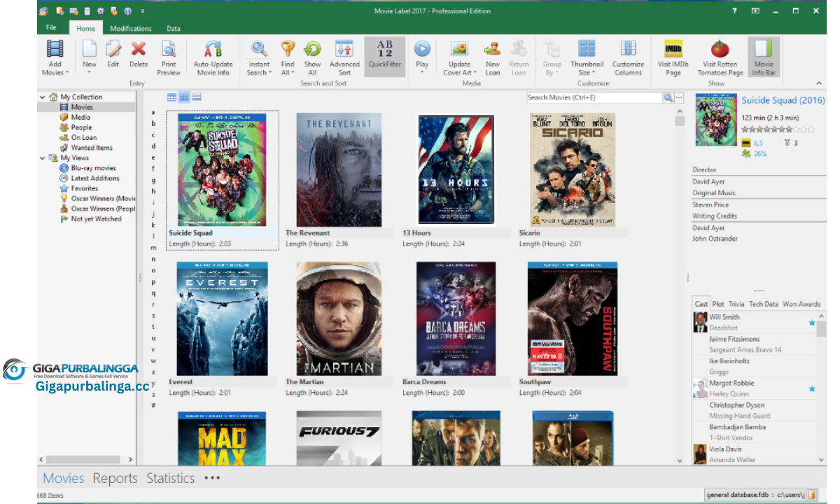Jump to letter m in alphabet index
840x504 pixels.
pyautogui.click(x=153, y=248)
